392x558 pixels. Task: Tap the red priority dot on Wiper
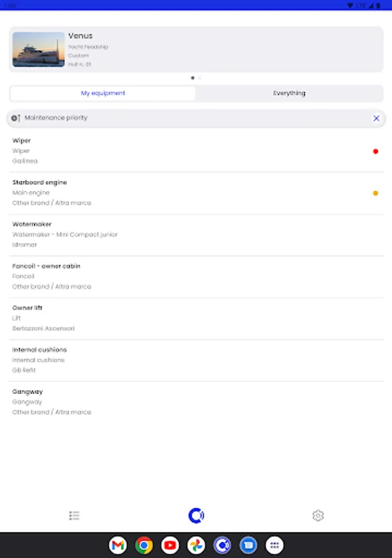click(x=375, y=151)
